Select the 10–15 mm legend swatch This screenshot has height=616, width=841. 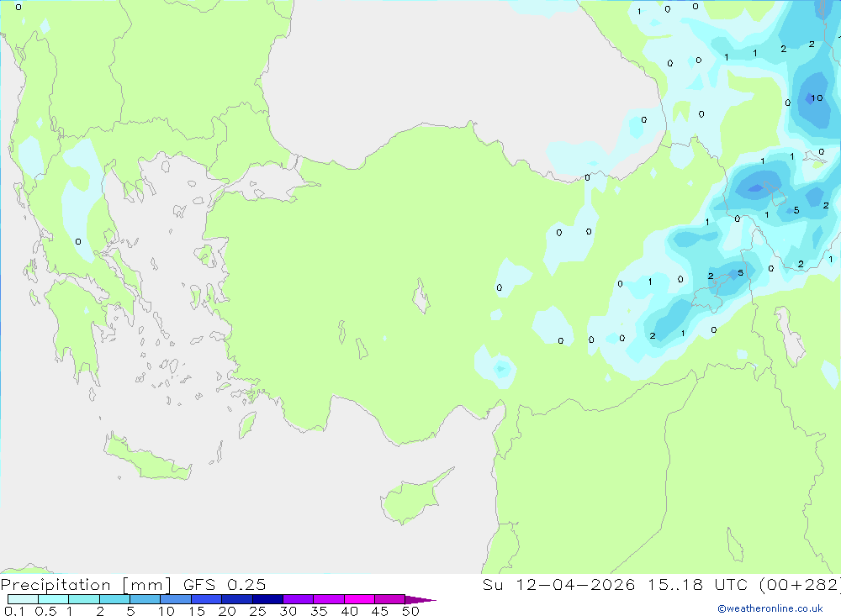point(176,599)
